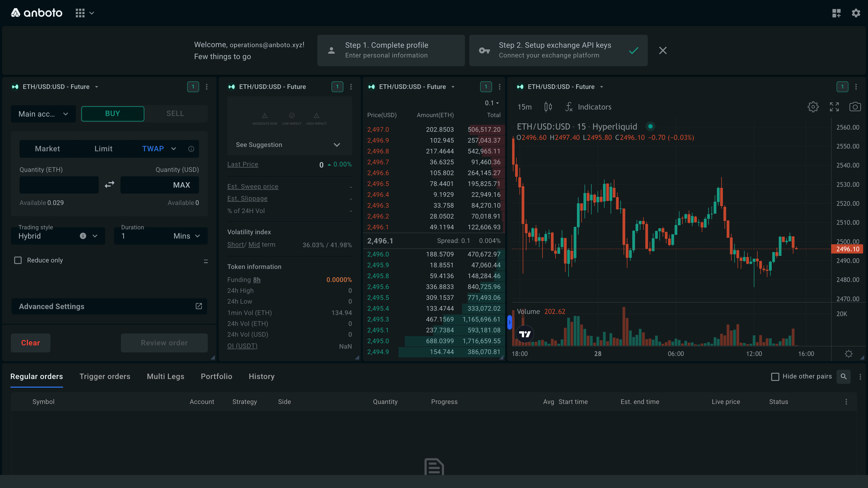Toggle Hide other pairs checkbox
868x488 pixels.
point(775,377)
